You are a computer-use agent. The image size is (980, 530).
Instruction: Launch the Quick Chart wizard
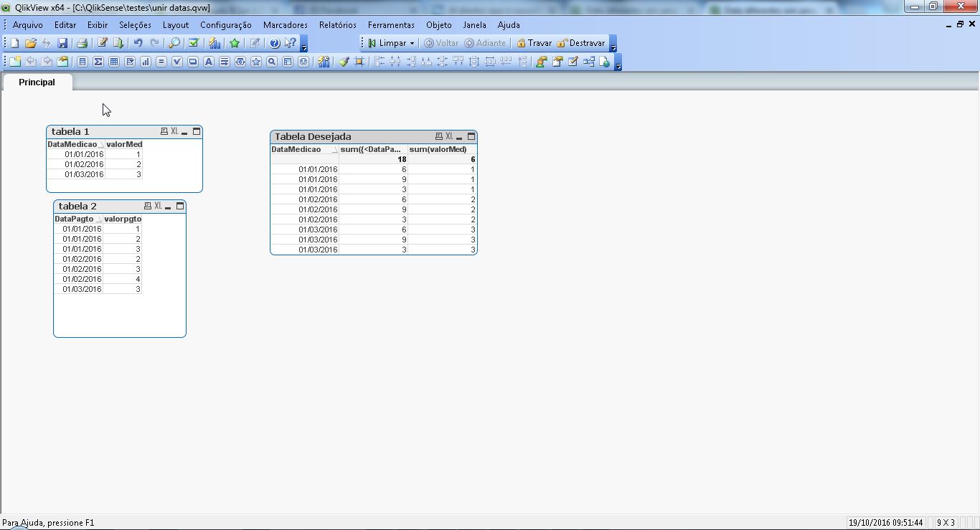point(215,43)
